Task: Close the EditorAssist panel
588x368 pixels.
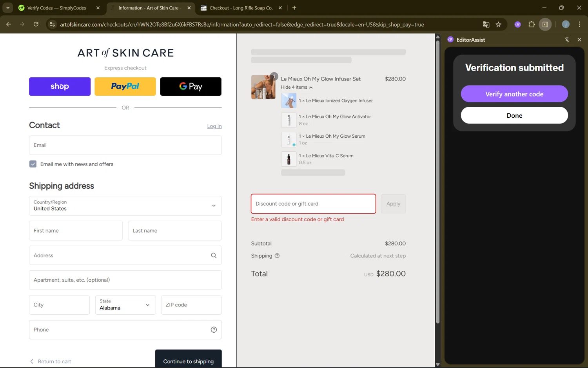Action: click(579, 40)
